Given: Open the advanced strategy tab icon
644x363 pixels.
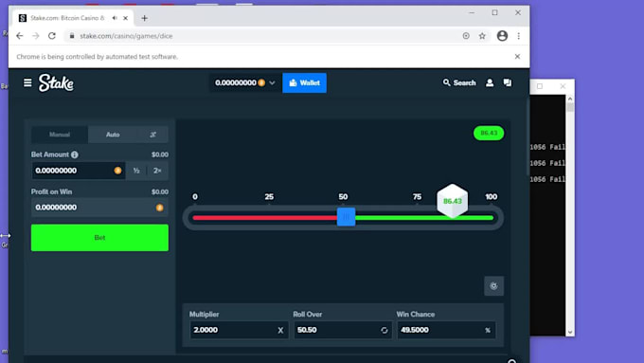Looking at the screenshot, I should point(152,135).
